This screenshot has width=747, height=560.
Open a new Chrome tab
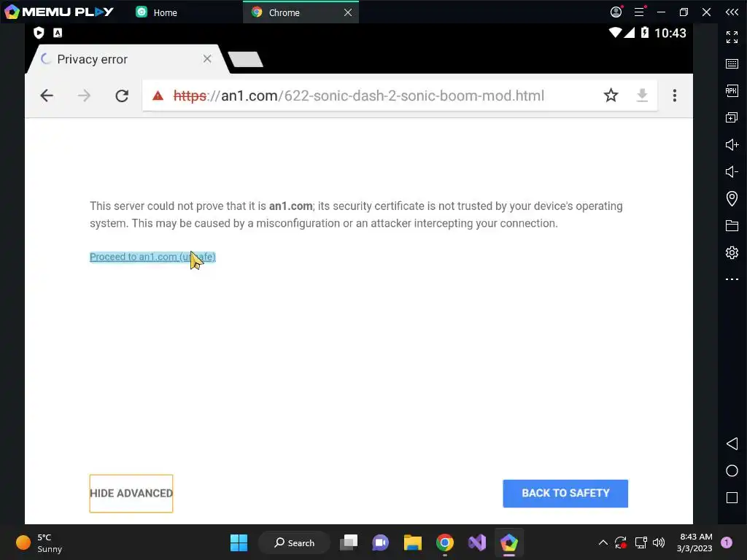(x=245, y=60)
